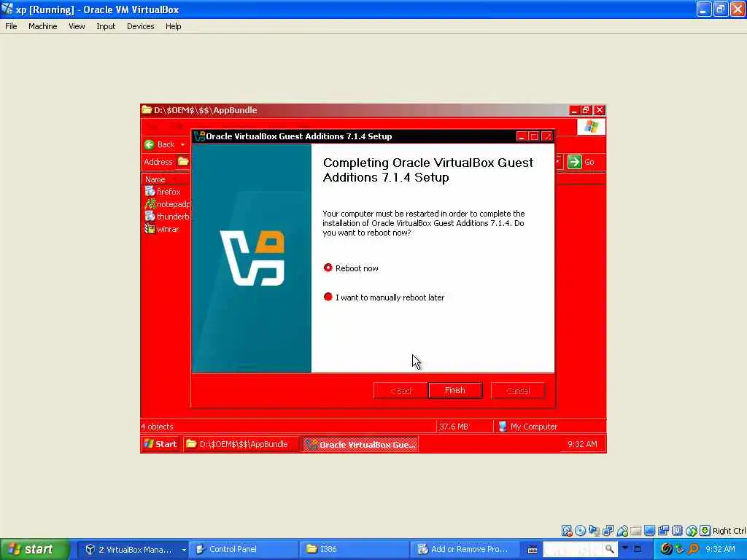Click the taskbar search magnifier icon
The width and height of the screenshot is (747, 560).
(x=609, y=549)
